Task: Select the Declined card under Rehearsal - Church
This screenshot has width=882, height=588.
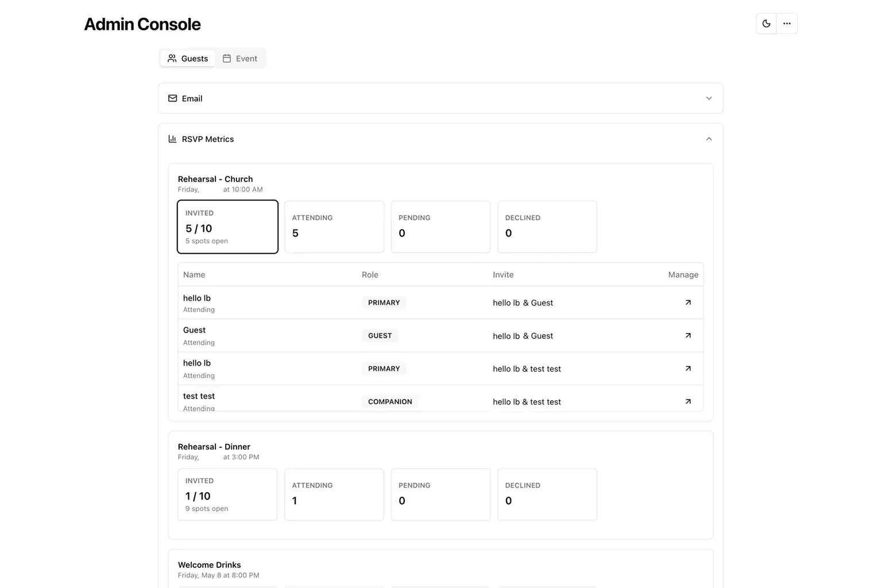Action: tap(547, 227)
